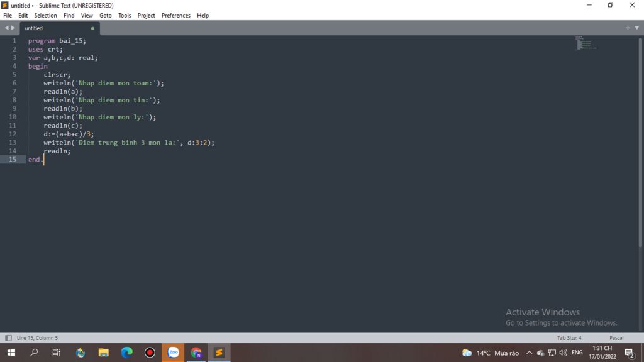
Task: Click the minimap code preview
Action: 586,43
